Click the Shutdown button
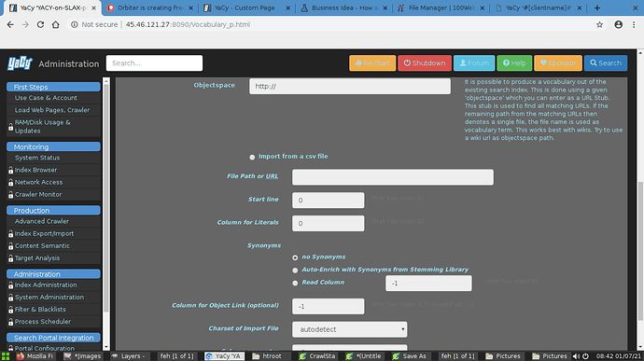This screenshot has width=644, height=361. pyautogui.click(x=425, y=63)
